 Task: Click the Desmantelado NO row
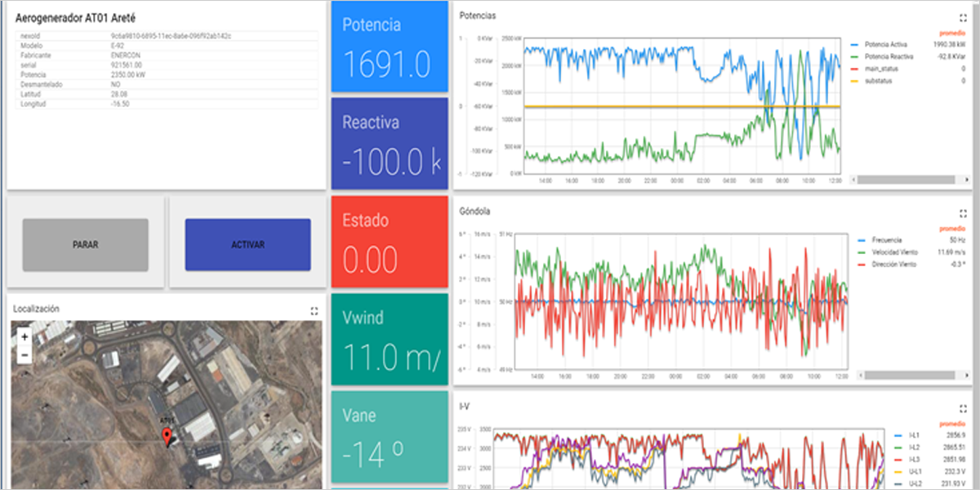[167, 85]
